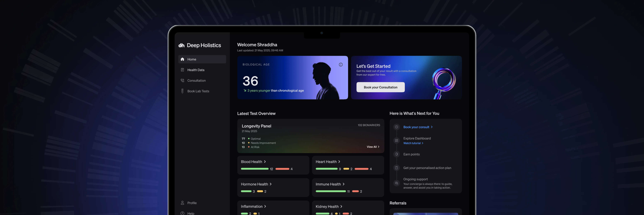The width and height of the screenshot is (644, 215).
Task: Click the Consultation phone icon
Action: point(182,81)
